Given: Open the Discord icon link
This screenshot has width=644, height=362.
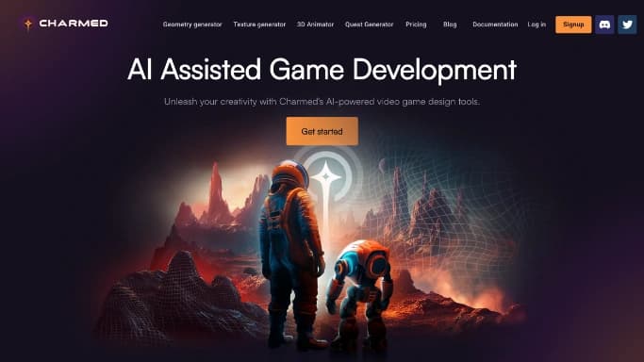Looking at the screenshot, I should coord(604,25).
